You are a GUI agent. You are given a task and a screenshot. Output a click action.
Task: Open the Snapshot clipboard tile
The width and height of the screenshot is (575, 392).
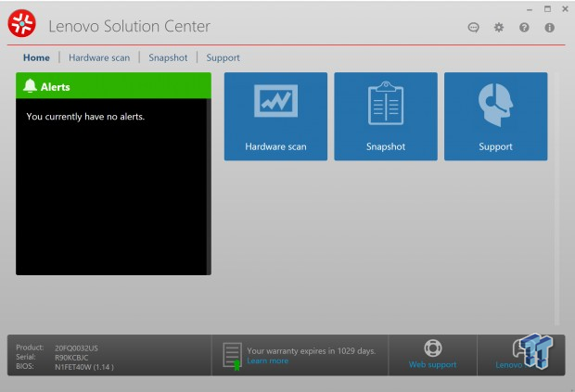pos(386,117)
